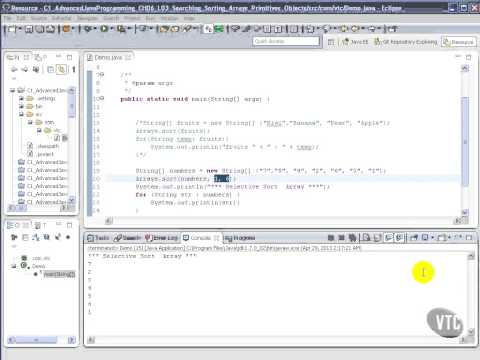Open the File menu

[x=8, y=18]
